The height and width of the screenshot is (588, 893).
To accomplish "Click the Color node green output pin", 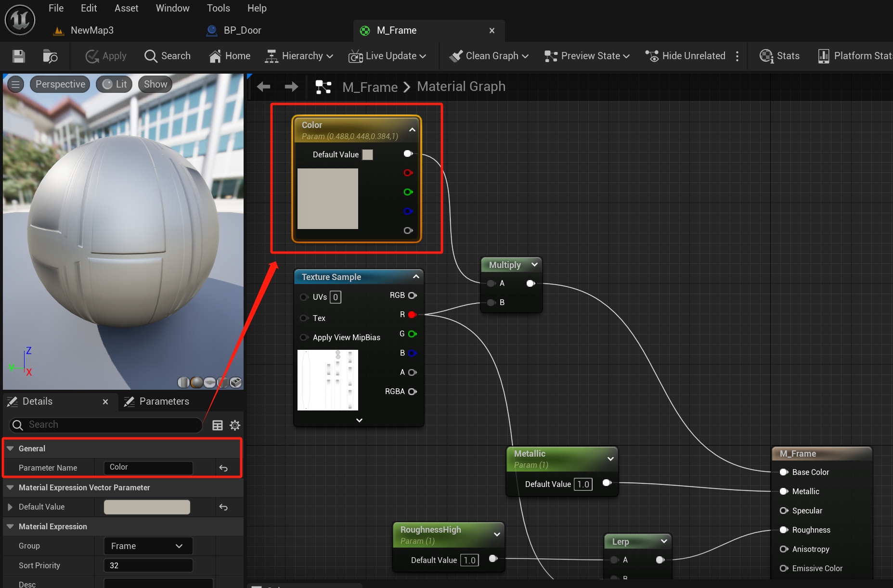I will [408, 192].
